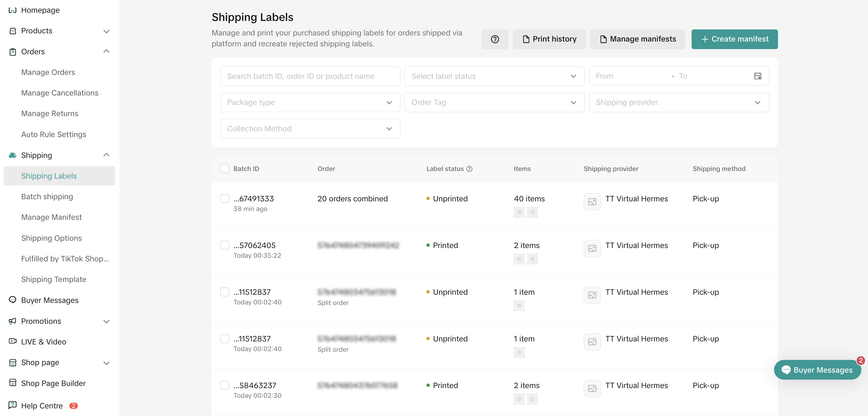This screenshot has width=868, height=416.
Task: Collapse the Orders sidebar section
Action: click(106, 51)
